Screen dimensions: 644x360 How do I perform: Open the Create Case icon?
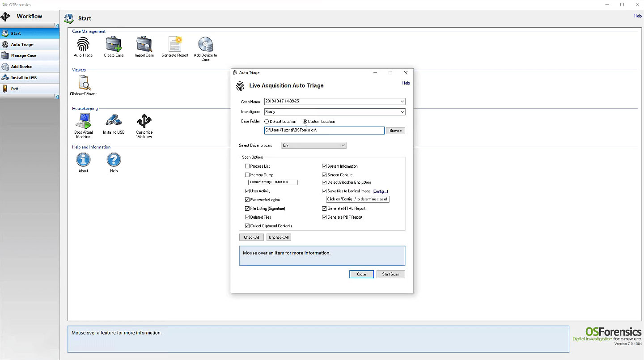click(114, 45)
